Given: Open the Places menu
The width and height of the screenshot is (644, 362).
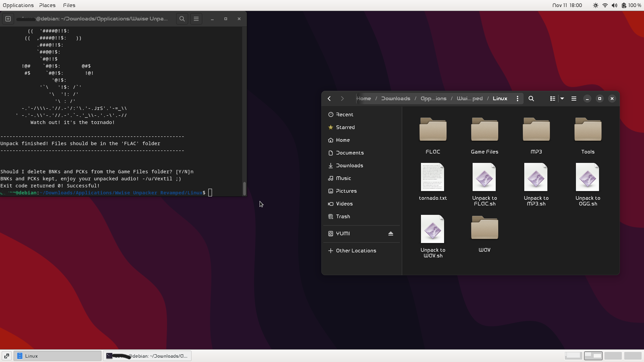Looking at the screenshot, I should 47,5.
